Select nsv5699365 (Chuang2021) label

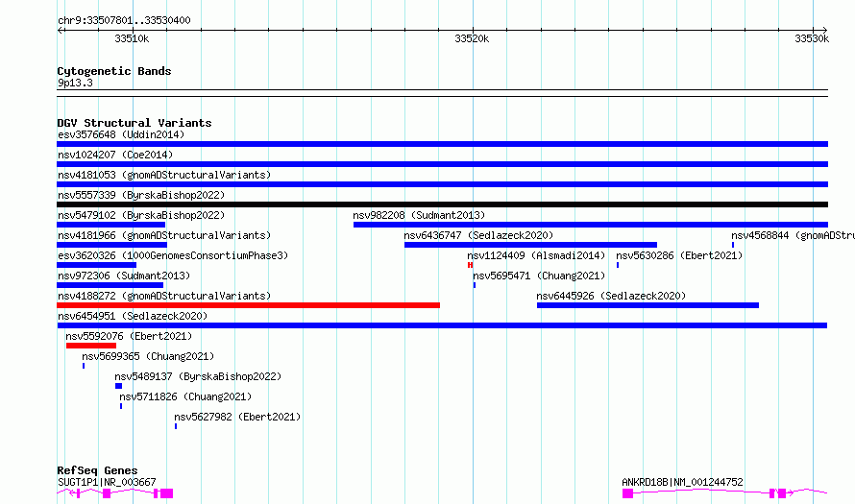(148, 356)
